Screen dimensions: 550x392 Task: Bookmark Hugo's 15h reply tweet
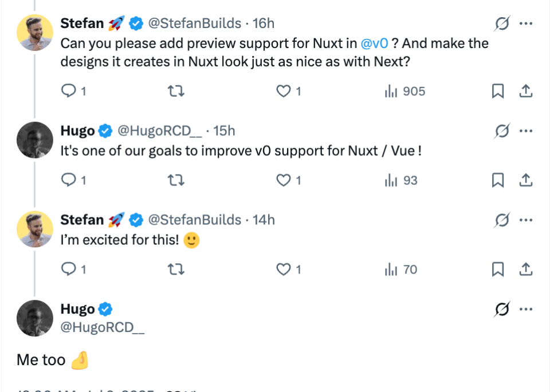498,180
